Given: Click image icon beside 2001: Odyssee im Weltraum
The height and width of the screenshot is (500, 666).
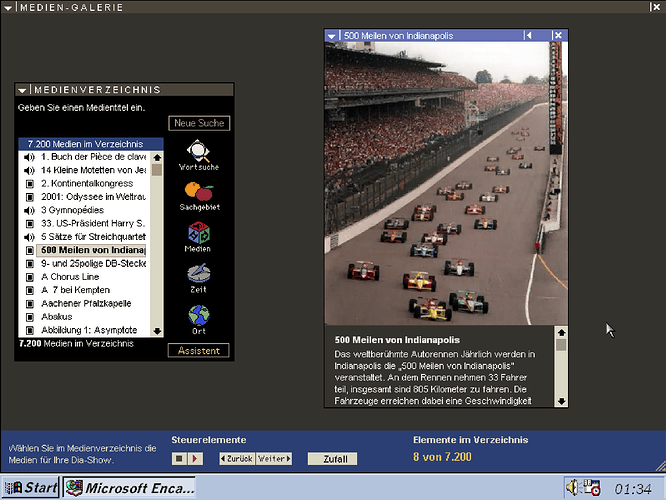Looking at the screenshot, I should [x=30, y=197].
